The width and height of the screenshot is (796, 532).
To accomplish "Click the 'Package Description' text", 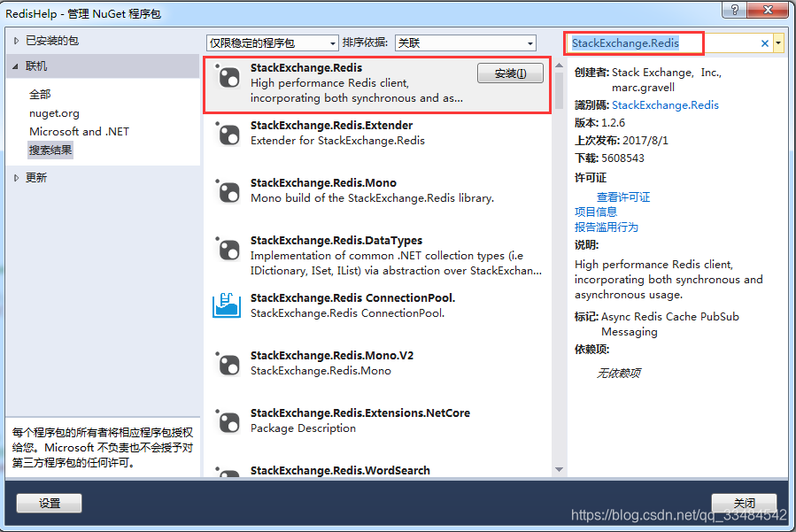I will pos(303,428).
